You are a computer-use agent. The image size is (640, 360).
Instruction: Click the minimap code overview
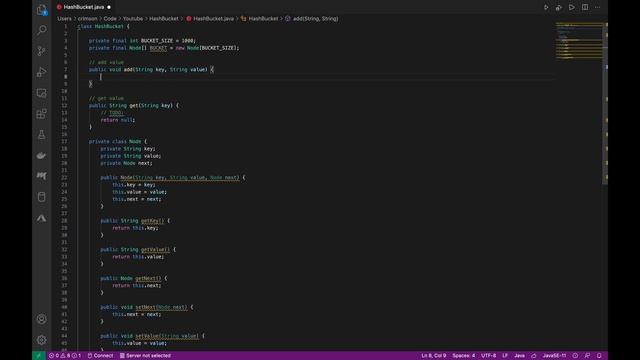pos(579,41)
